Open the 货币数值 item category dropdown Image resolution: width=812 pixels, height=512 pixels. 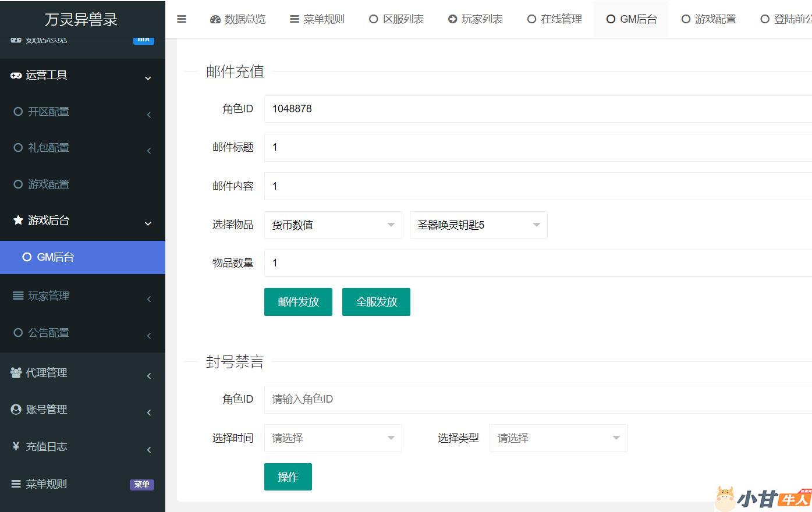pos(332,225)
